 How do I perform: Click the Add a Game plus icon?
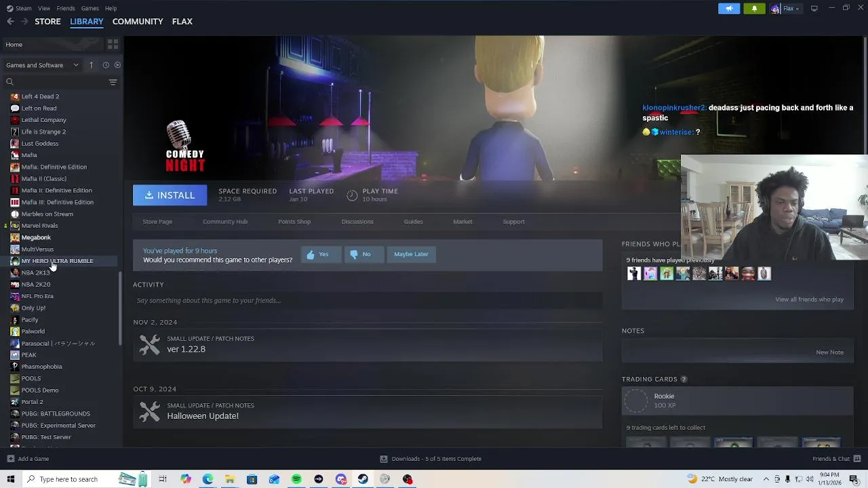tap(10, 459)
